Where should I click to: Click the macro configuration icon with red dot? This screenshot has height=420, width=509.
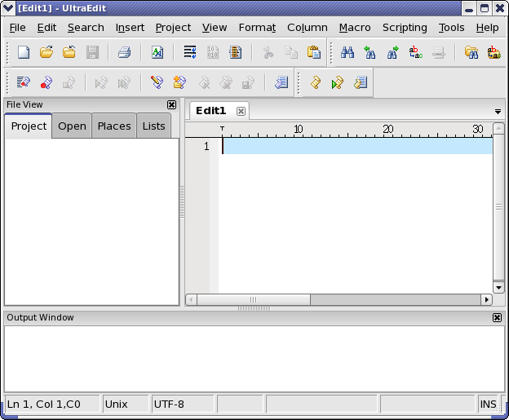pos(24,82)
